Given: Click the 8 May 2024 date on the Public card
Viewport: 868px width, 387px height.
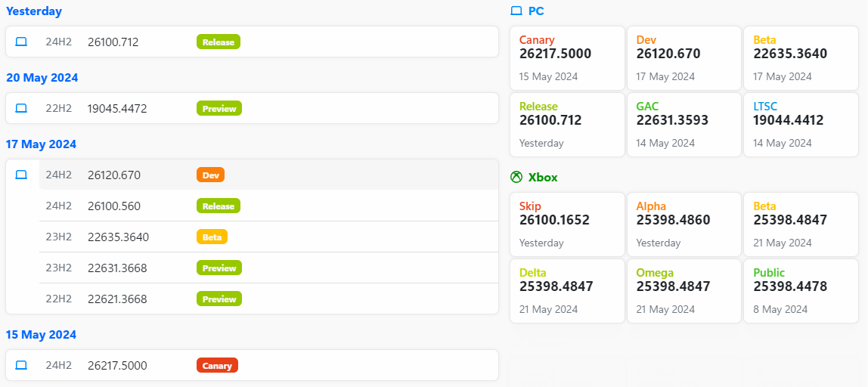Looking at the screenshot, I should (780, 309).
